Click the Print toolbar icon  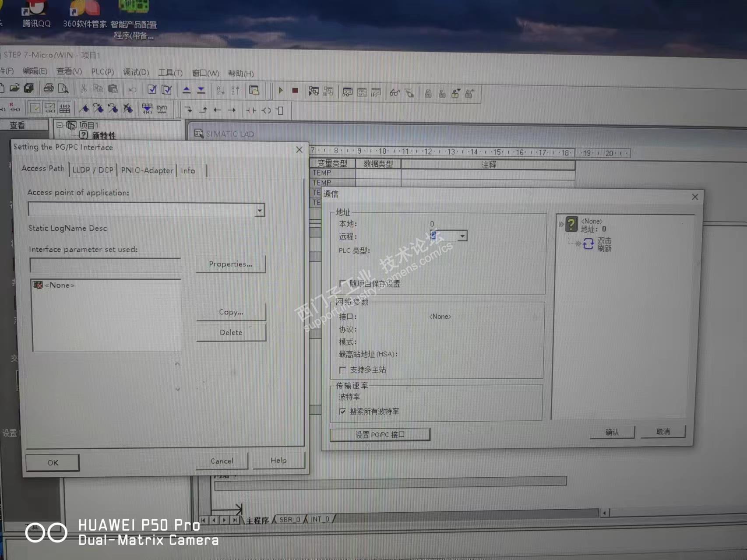[49, 88]
